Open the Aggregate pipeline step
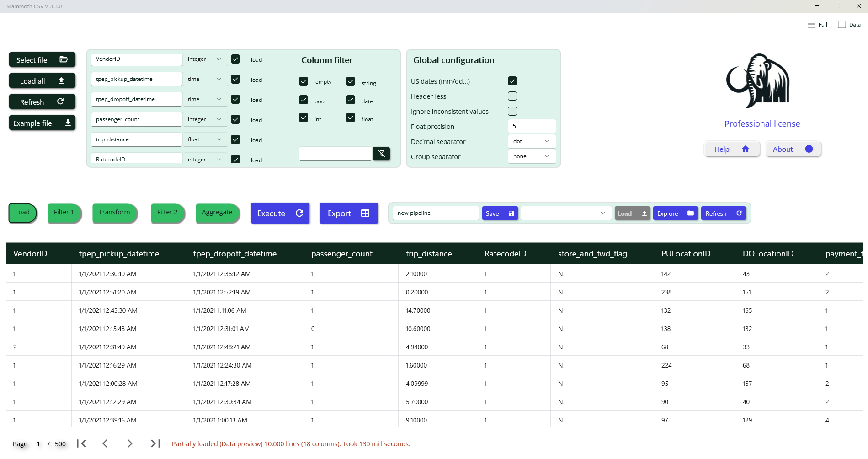The height and width of the screenshot is (459, 868). [x=217, y=213]
